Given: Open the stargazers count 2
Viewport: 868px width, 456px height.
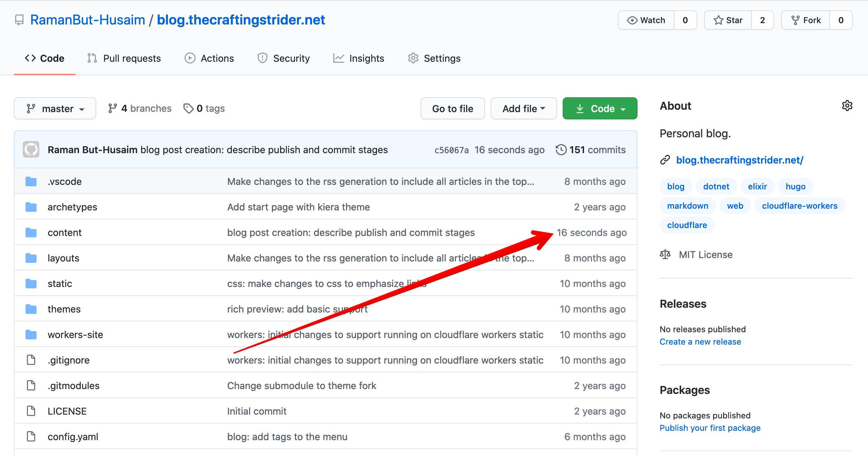Looking at the screenshot, I should tap(762, 20).
